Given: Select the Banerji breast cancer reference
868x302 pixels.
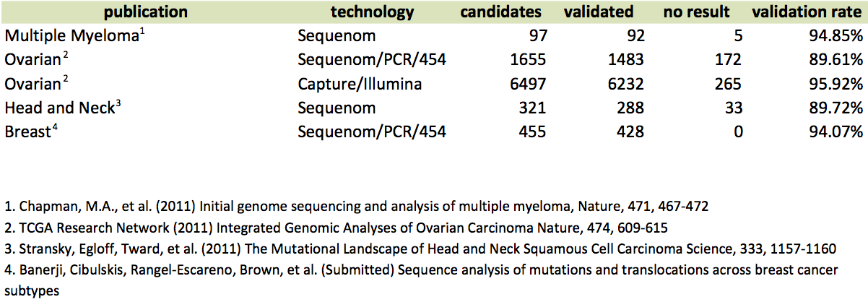Looking at the screenshot, I should [x=420, y=269].
